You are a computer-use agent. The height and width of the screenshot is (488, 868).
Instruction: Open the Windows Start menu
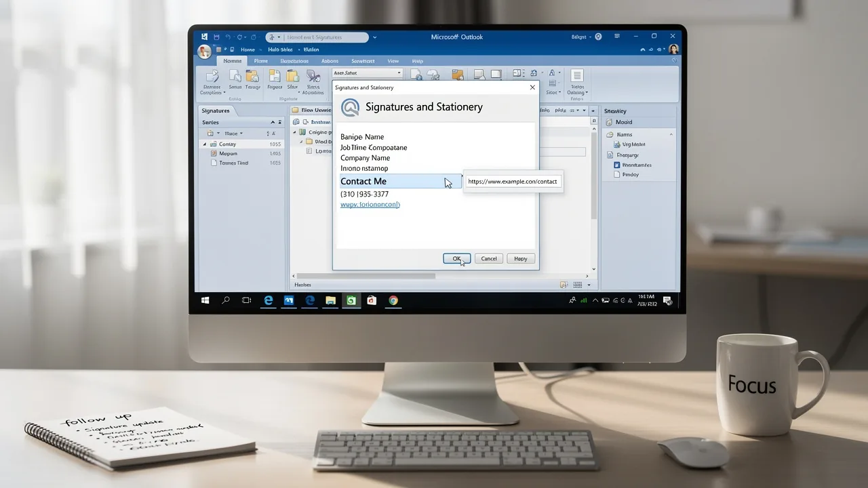click(x=205, y=300)
